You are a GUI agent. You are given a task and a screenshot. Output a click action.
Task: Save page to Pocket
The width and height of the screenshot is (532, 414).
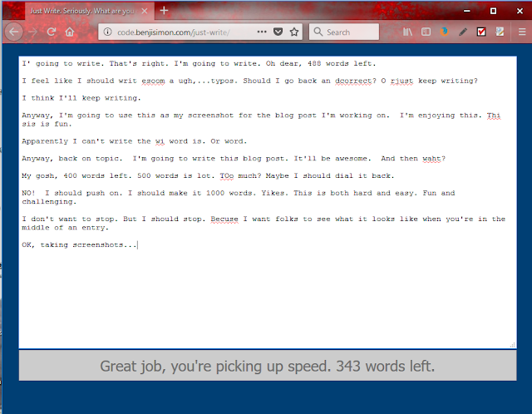[x=278, y=32]
